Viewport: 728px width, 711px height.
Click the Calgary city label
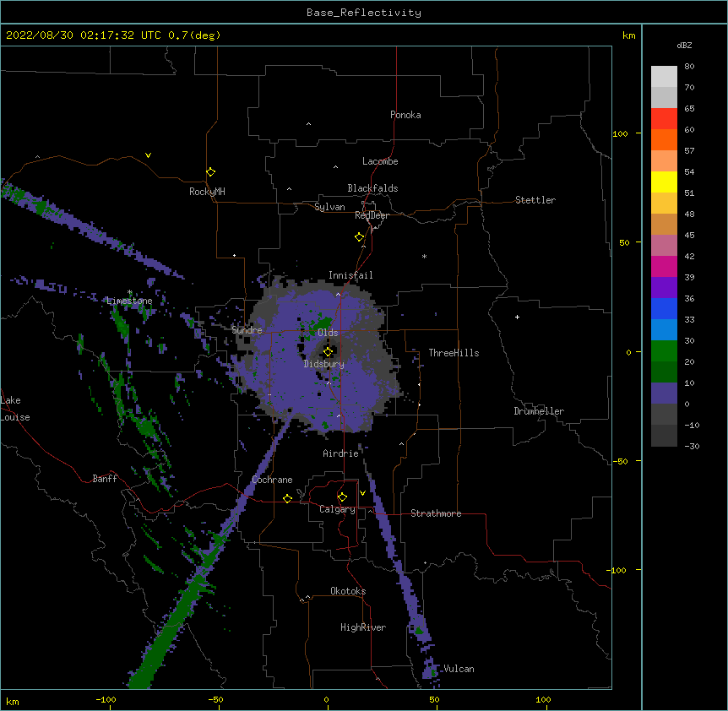click(337, 509)
